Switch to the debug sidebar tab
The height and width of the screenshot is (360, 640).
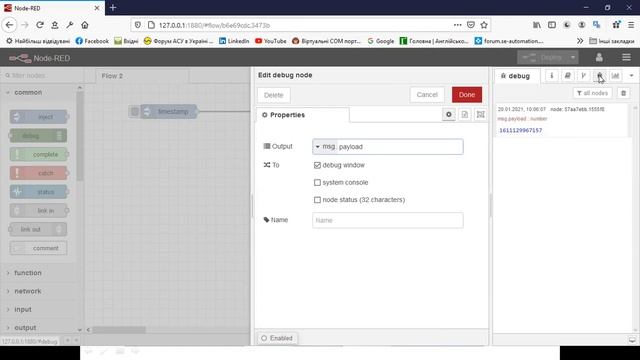click(517, 76)
